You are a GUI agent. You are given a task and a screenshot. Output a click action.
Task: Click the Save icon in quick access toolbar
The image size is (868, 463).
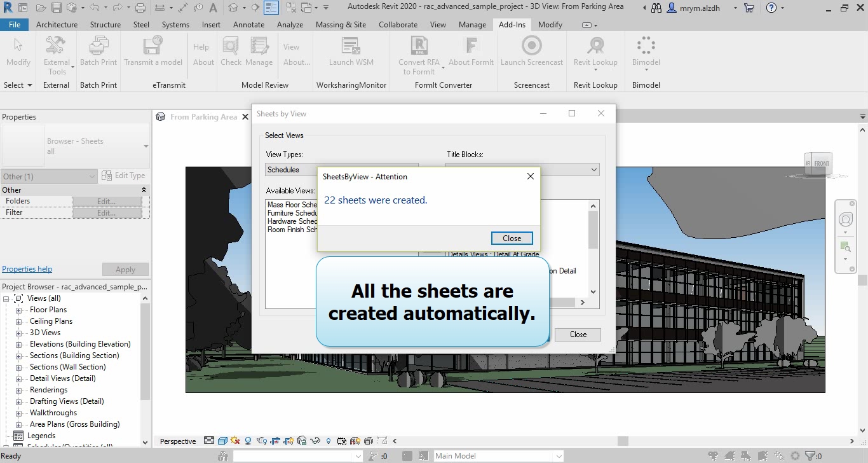click(x=56, y=8)
